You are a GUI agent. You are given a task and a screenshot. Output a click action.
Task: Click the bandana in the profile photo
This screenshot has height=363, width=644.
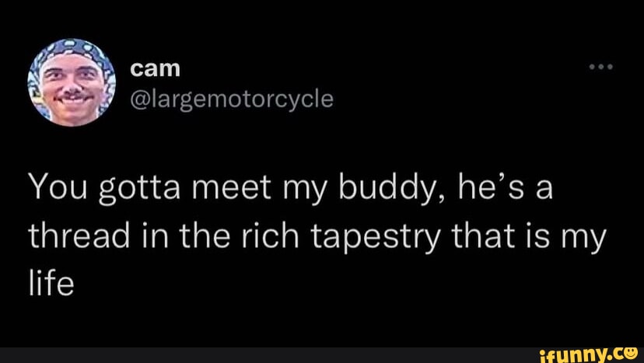point(70,53)
